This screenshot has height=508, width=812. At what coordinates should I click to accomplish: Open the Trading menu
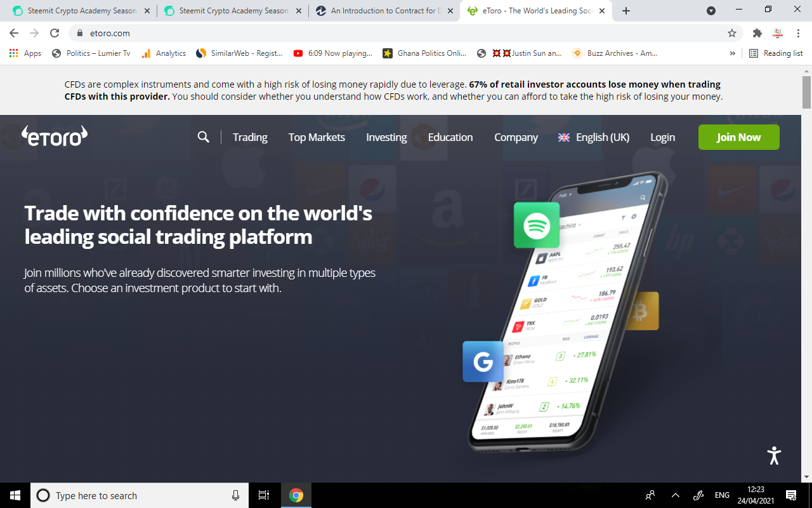(250, 137)
